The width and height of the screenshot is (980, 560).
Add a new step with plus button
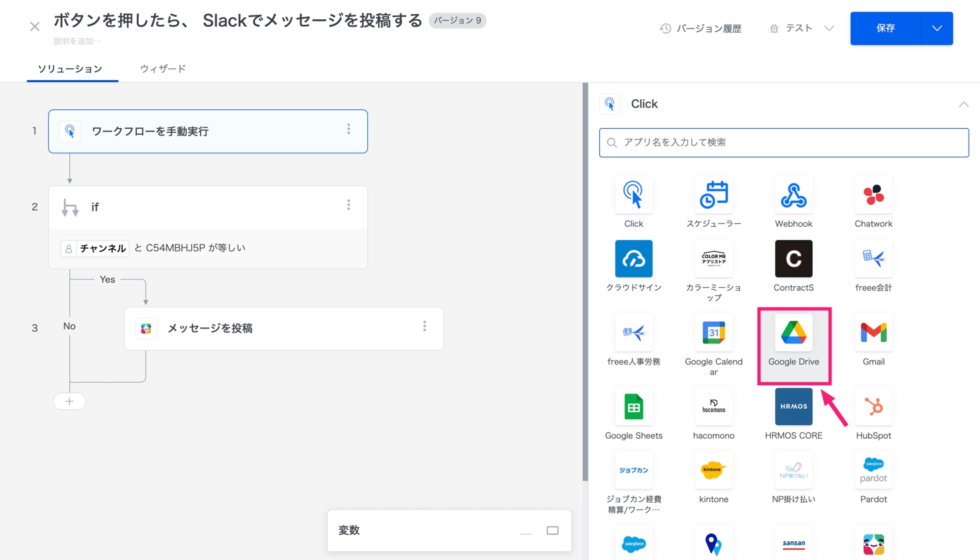pos(69,401)
